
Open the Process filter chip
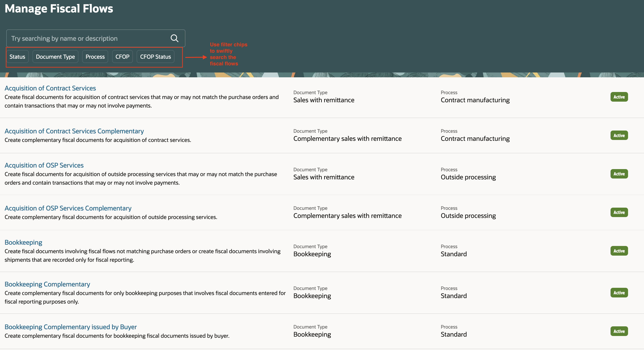[x=95, y=57]
